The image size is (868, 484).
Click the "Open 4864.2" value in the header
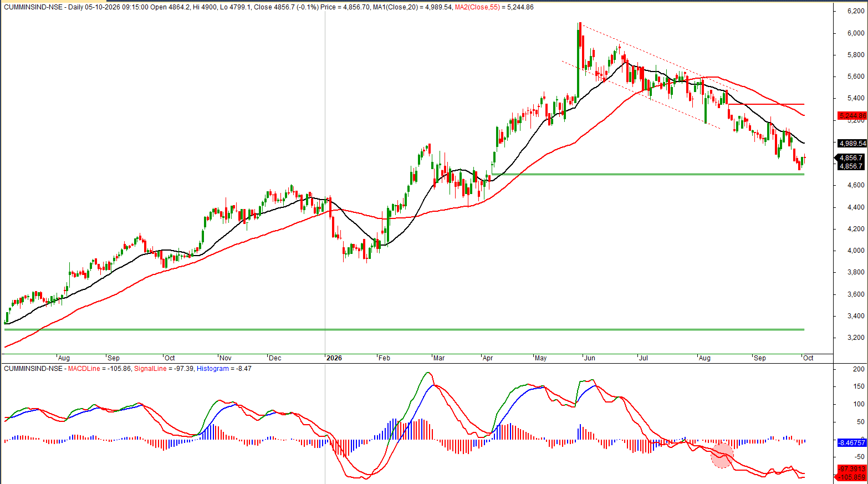169,7
